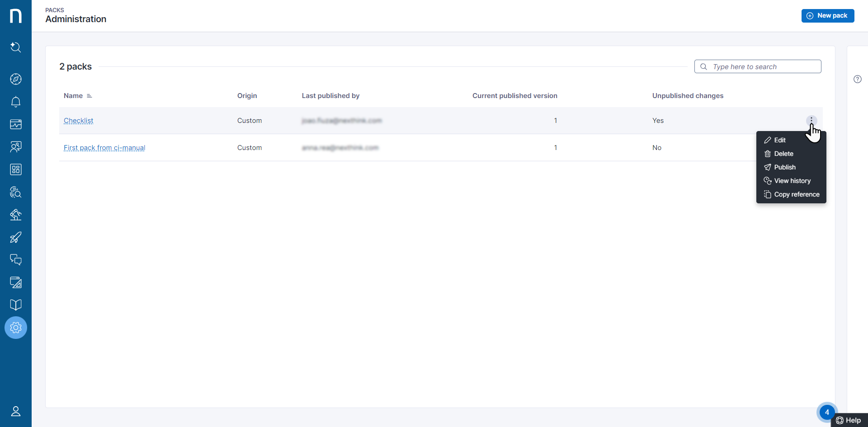Click the Nexthink logo in sidebar
Viewport: 868px width, 427px height.
16,16
